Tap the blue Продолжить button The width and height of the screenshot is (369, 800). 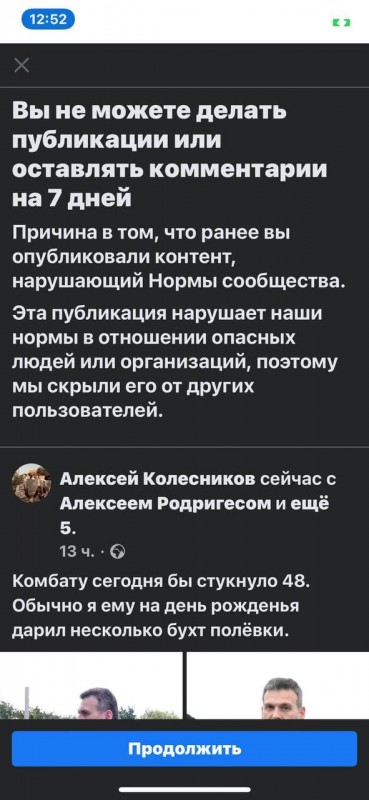[x=184, y=748]
